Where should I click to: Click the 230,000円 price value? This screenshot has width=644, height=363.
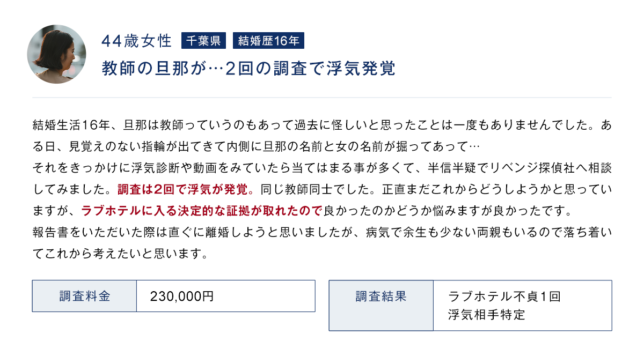[182, 296]
